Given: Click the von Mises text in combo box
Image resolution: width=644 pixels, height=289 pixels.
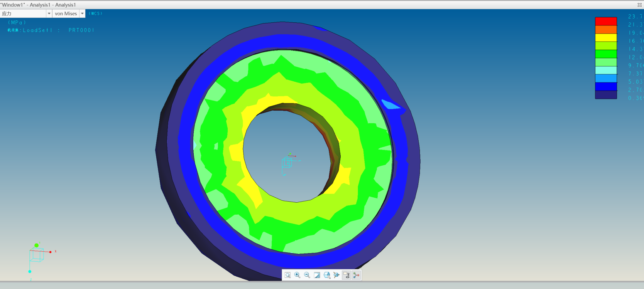Looking at the screenshot, I should click(66, 13).
